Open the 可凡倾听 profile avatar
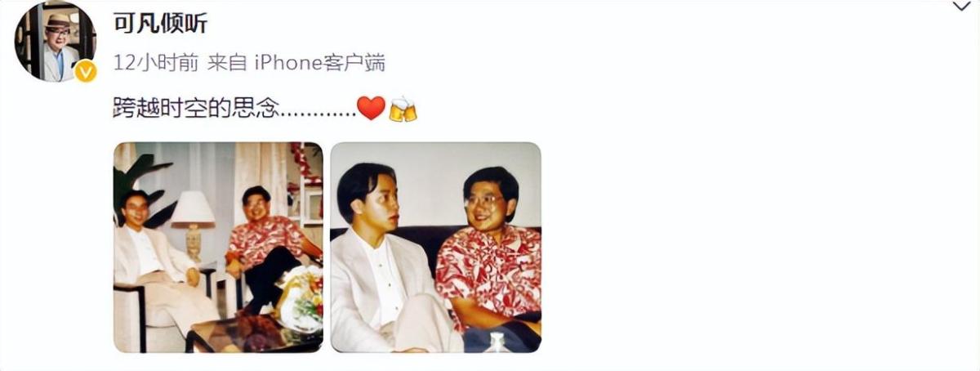This screenshot has height=371, width=980. tap(55, 42)
